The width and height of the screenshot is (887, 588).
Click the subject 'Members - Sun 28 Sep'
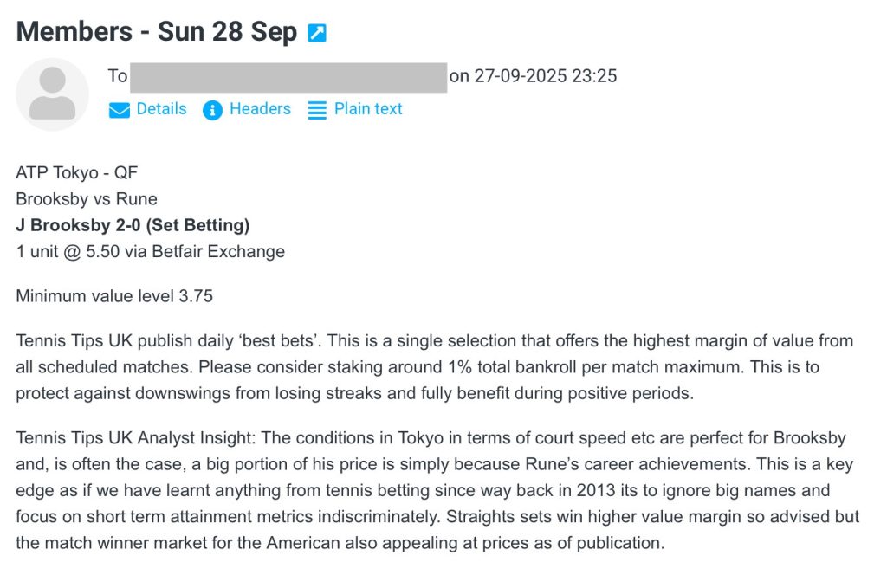tap(157, 32)
